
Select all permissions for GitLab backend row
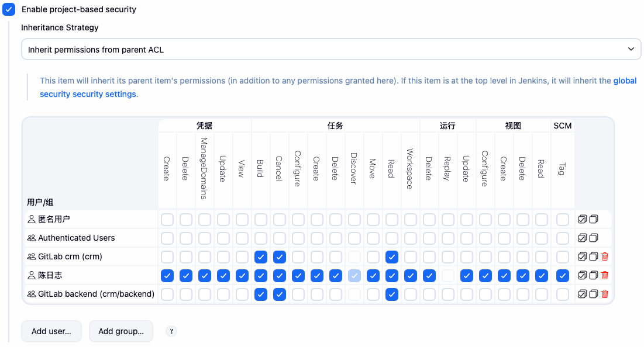(583, 294)
